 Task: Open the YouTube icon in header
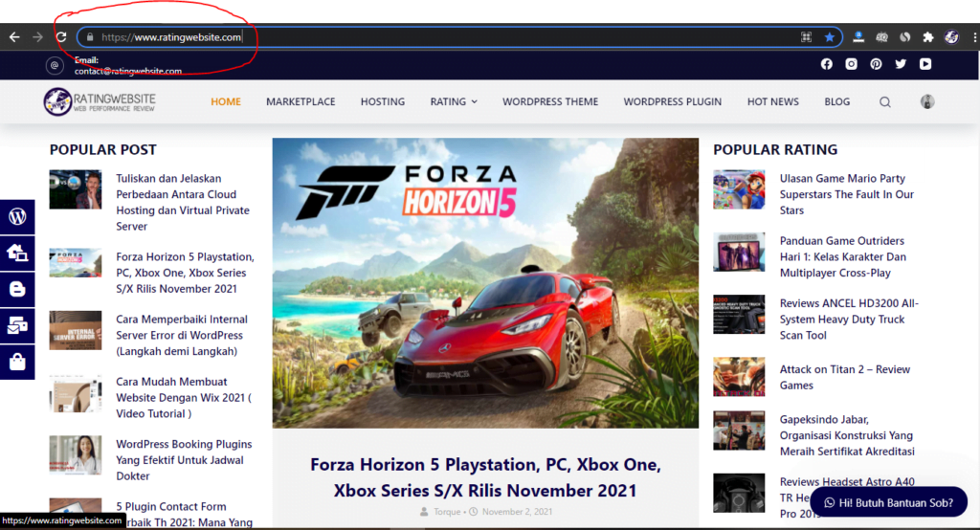tap(925, 64)
